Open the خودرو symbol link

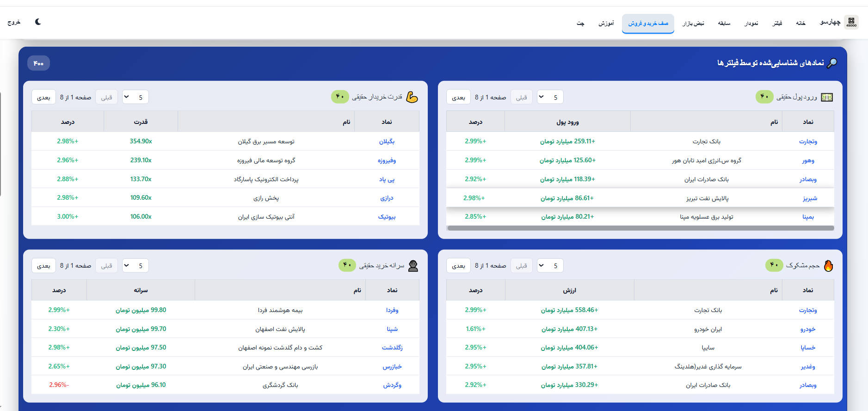pos(808,329)
